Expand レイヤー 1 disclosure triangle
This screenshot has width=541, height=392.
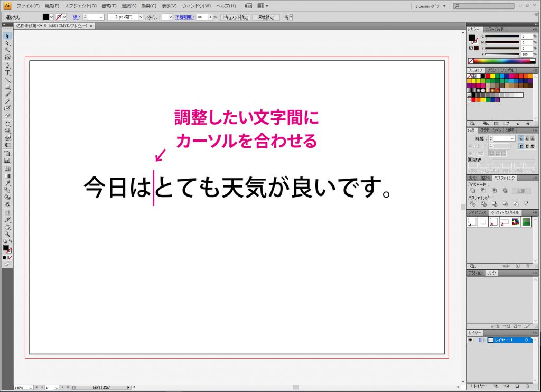coord(484,340)
